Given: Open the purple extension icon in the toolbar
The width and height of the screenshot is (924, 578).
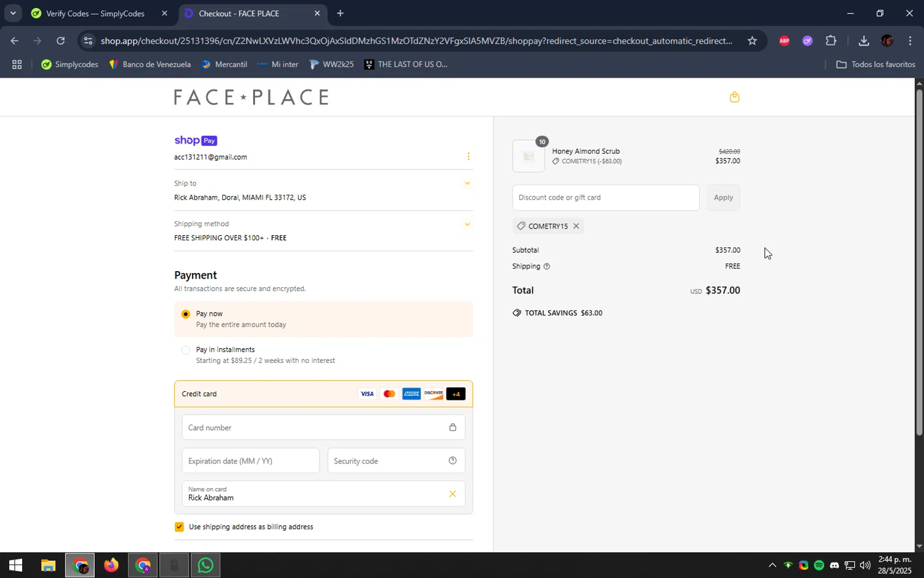Looking at the screenshot, I should tap(808, 41).
